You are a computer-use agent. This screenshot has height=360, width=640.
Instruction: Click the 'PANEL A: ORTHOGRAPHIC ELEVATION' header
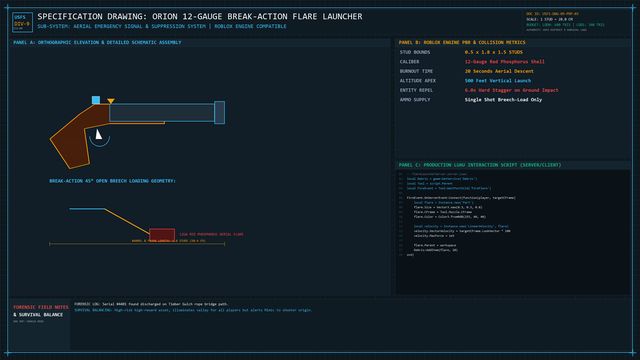click(x=97, y=42)
